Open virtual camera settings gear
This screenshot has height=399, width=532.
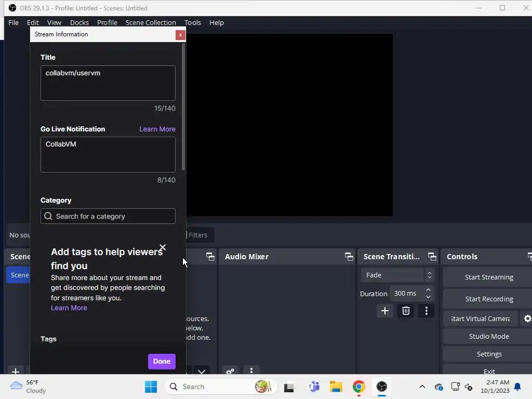coord(527,318)
